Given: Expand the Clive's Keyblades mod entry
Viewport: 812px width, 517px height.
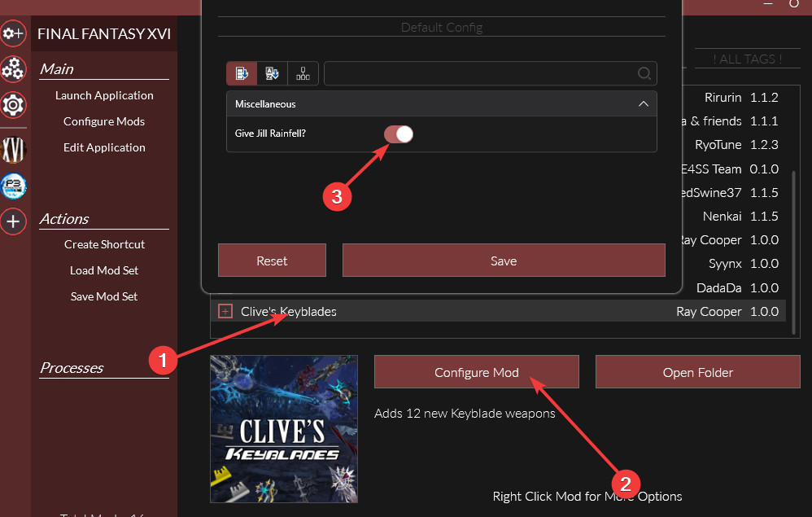Looking at the screenshot, I should pyautogui.click(x=225, y=311).
